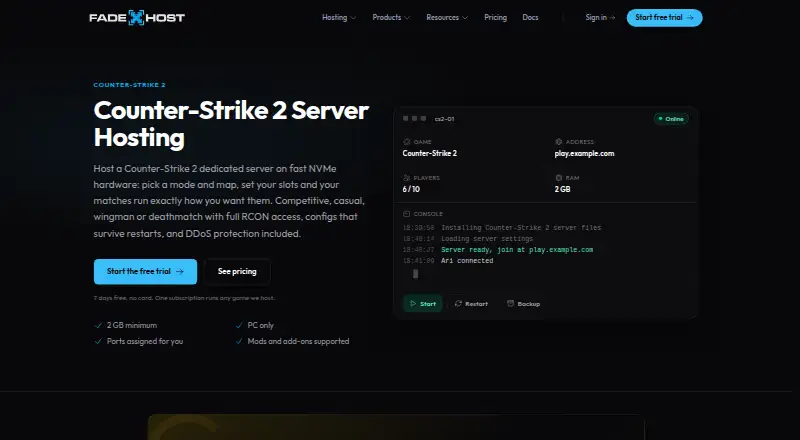
Task: Click the 2 GB RAM value
Action: 562,189
